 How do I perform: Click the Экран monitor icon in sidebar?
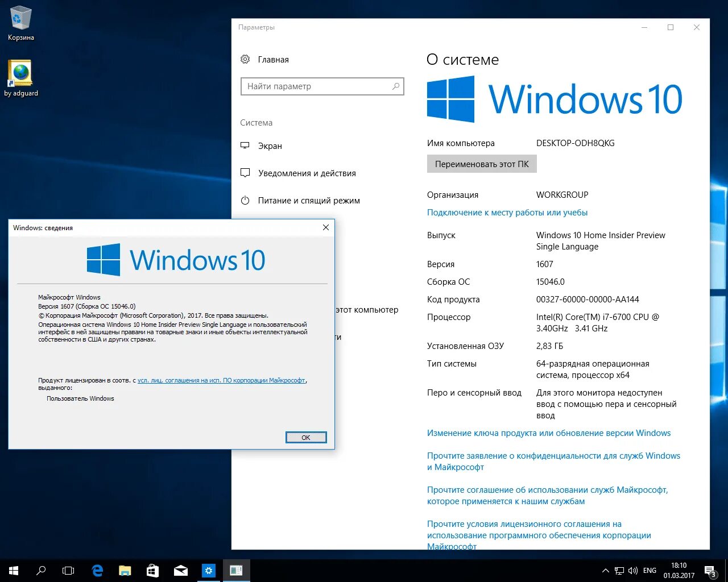(x=245, y=145)
